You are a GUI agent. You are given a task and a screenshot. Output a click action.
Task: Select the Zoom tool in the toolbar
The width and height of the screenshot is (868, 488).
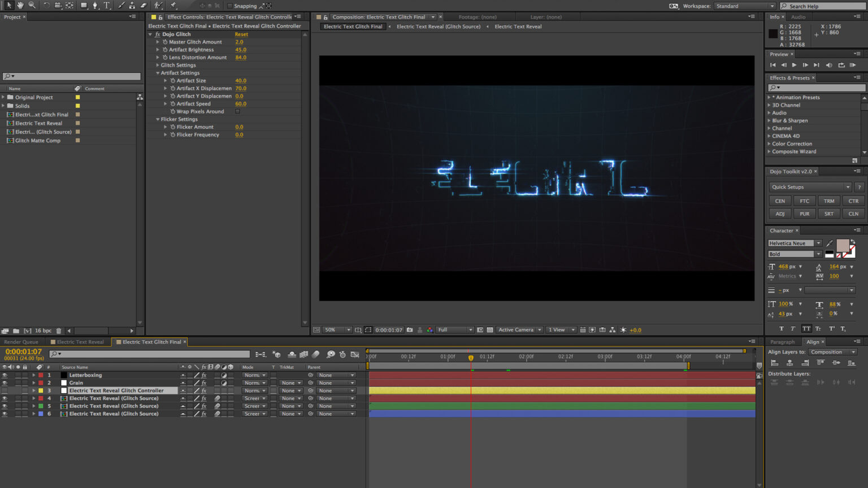point(33,6)
